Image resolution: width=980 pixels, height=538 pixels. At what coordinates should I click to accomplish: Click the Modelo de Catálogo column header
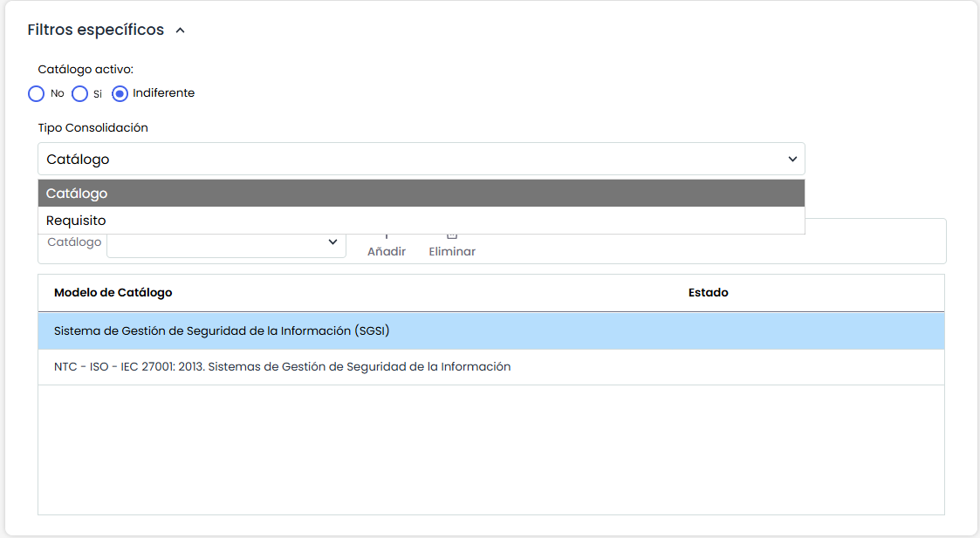113,293
